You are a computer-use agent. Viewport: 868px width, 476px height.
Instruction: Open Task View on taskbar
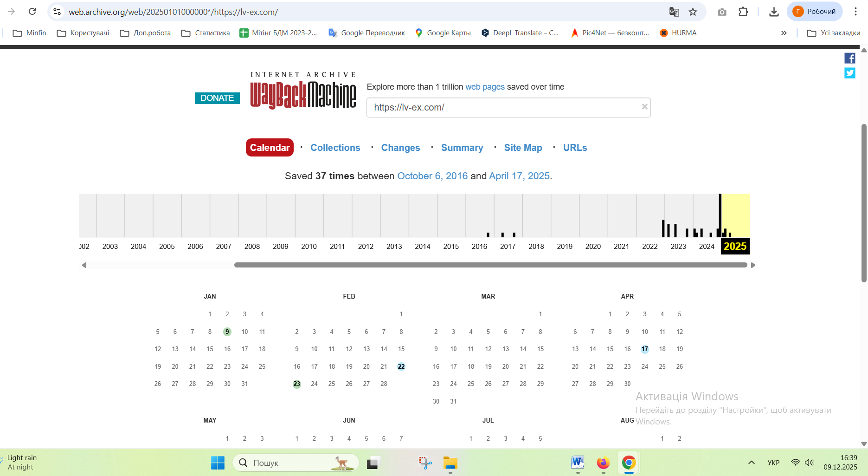tap(373, 463)
